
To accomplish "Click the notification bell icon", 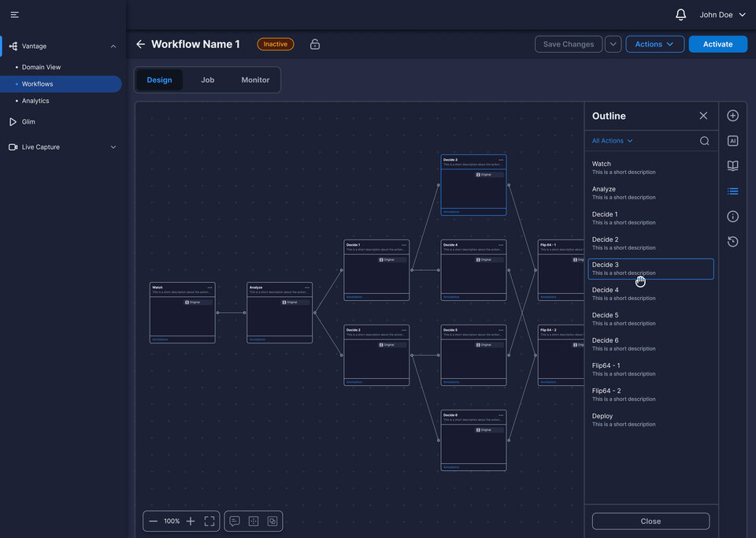I will (680, 15).
